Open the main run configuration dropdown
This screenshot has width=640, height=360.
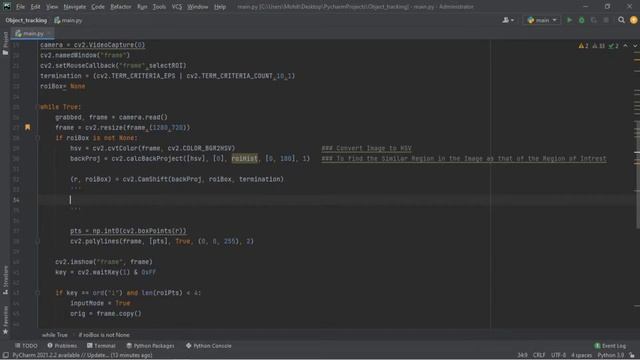(x=542, y=20)
